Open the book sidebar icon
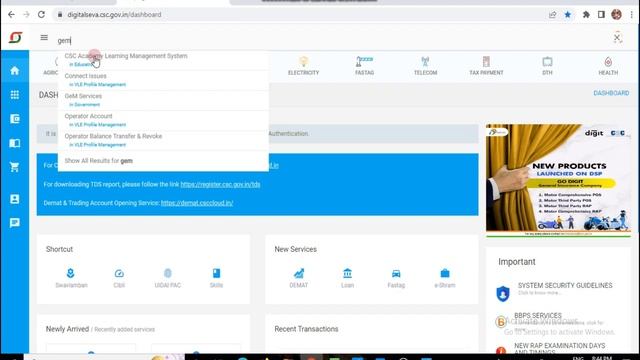This screenshot has width=640, height=360. [x=15, y=143]
